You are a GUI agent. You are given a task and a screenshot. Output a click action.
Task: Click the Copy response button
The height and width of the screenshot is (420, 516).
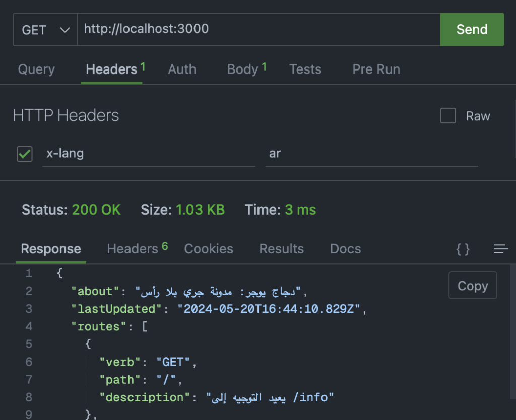[x=472, y=285]
